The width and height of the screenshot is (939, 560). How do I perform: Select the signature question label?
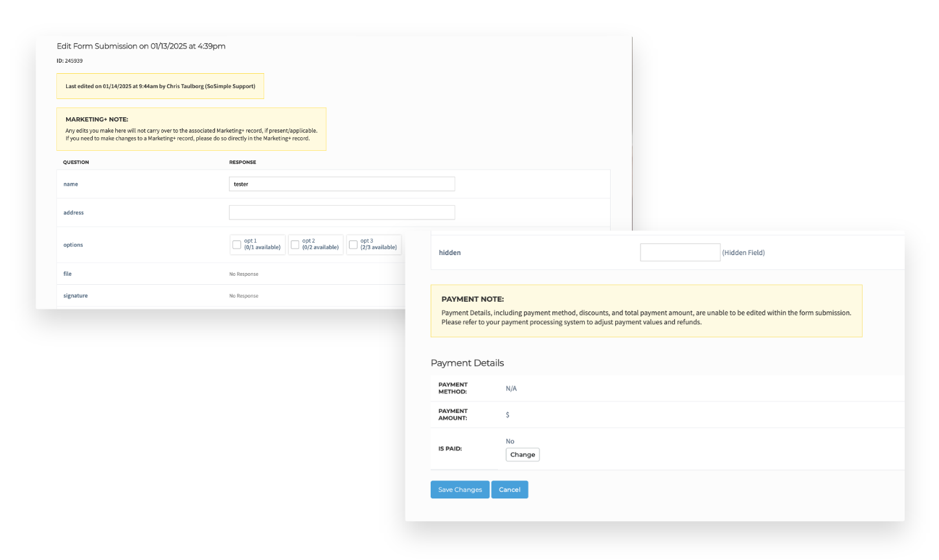(x=75, y=295)
